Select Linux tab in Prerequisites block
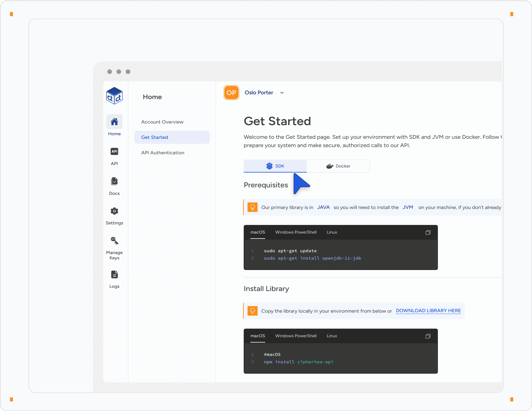Image resolution: width=532 pixels, height=411 pixels. tap(332, 232)
